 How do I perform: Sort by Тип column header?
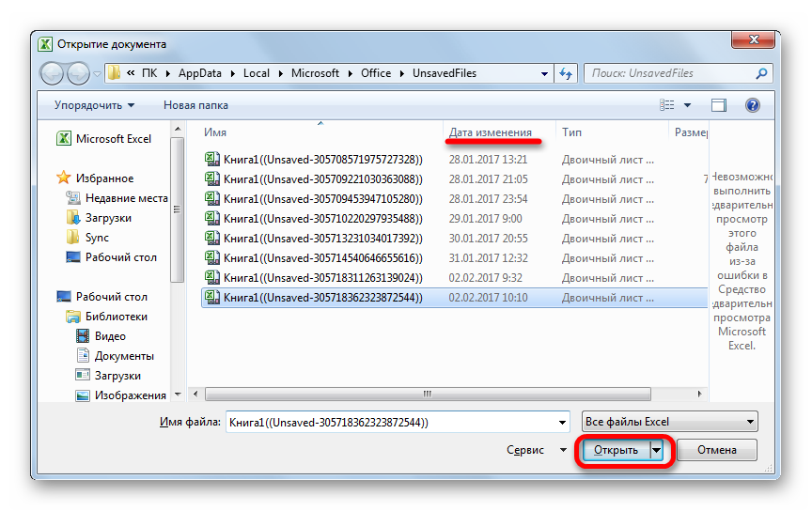click(571, 132)
